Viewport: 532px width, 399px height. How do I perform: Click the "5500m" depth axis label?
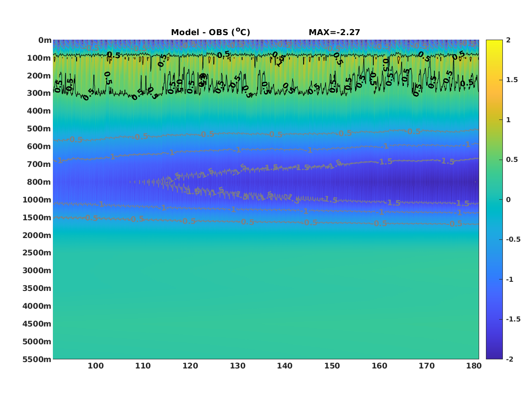click(x=37, y=359)
